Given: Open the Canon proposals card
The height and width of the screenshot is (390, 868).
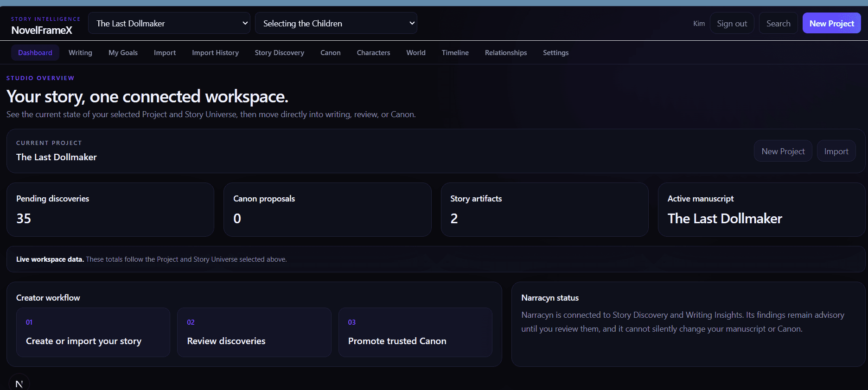Looking at the screenshot, I should [327, 209].
